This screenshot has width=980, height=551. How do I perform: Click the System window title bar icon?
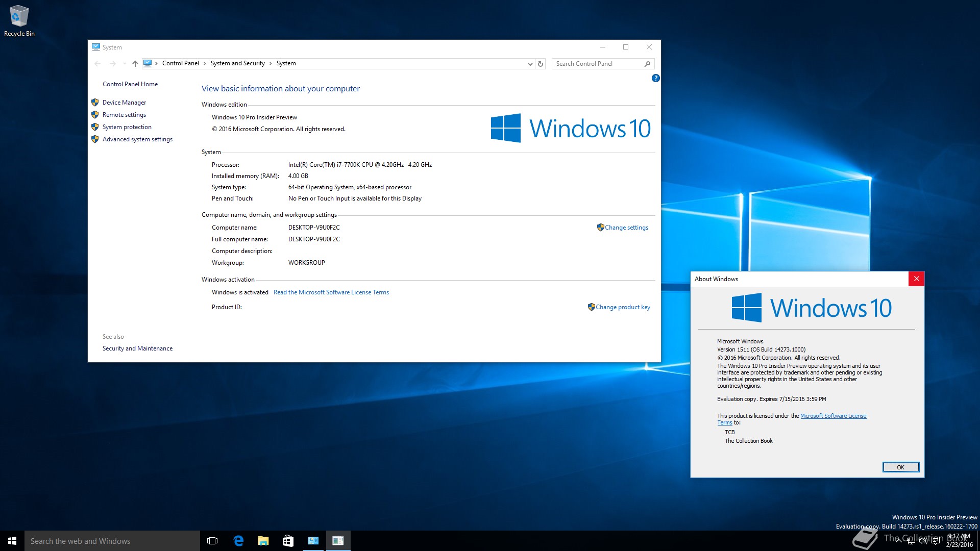point(95,47)
